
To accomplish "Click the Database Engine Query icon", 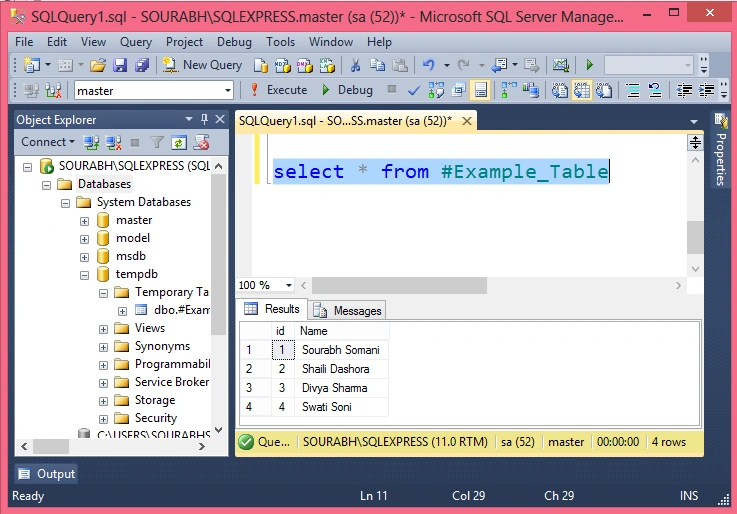I will 260,65.
